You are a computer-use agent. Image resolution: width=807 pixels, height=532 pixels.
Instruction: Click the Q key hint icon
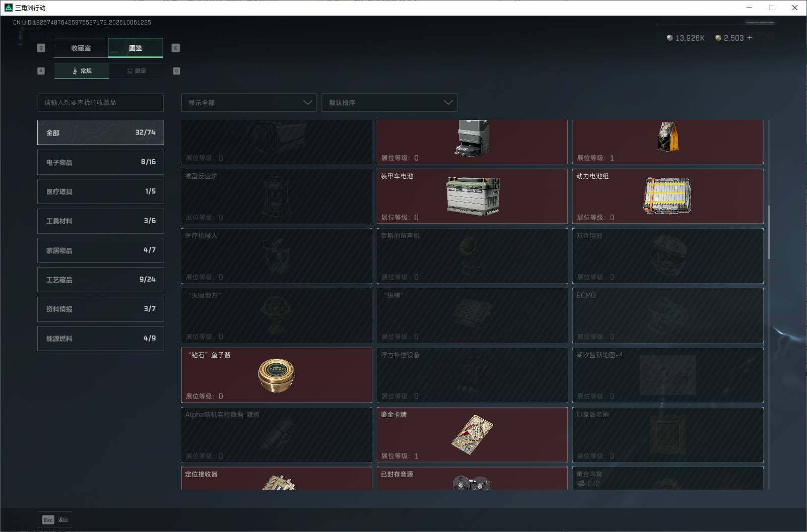click(x=41, y=48)
